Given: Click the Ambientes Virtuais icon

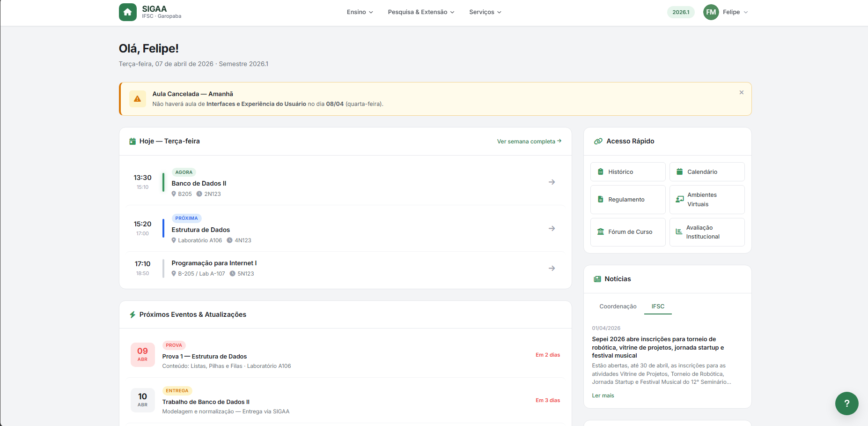Looking at the screenshot, I should pyautogui.click(x=679, y=200).
